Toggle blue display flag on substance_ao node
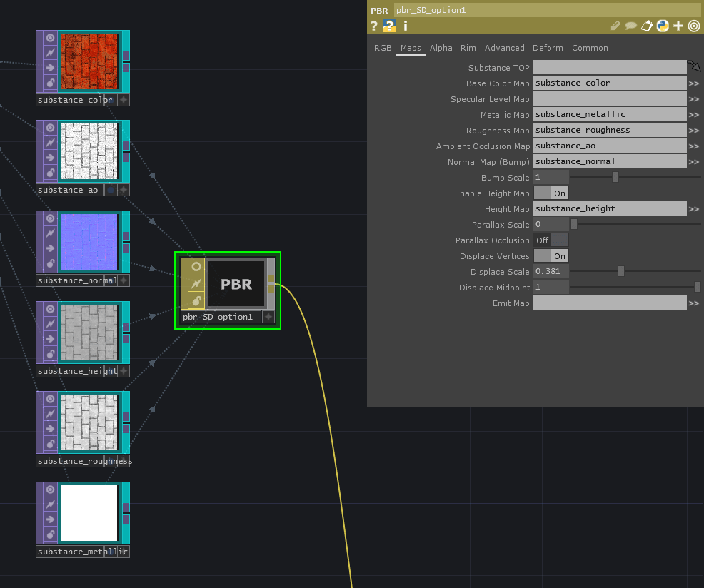 pos(111,190)
